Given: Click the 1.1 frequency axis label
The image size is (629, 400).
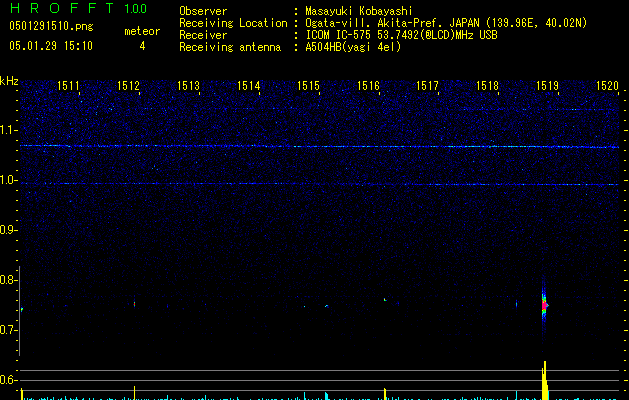Looking at the screenshot, I should pyautogui.click(x=9, y=130).
